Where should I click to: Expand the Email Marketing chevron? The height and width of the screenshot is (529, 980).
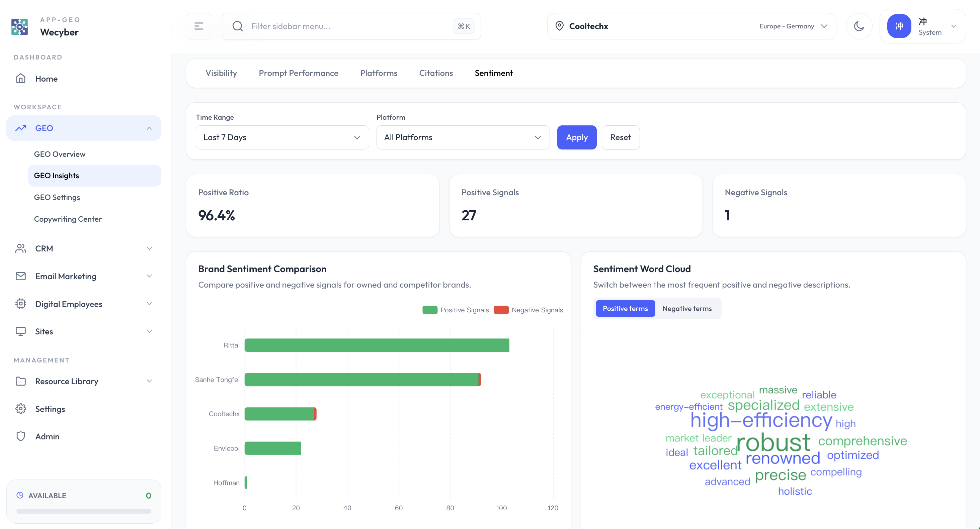click(x=150, y=276)
